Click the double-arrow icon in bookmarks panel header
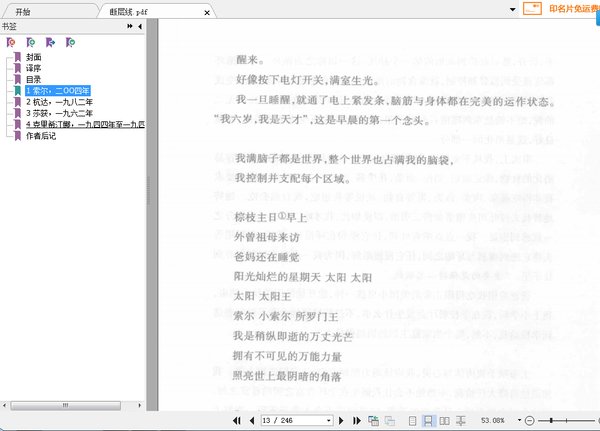Viewport: 600px width, 431px height. [x=130, y=26]
